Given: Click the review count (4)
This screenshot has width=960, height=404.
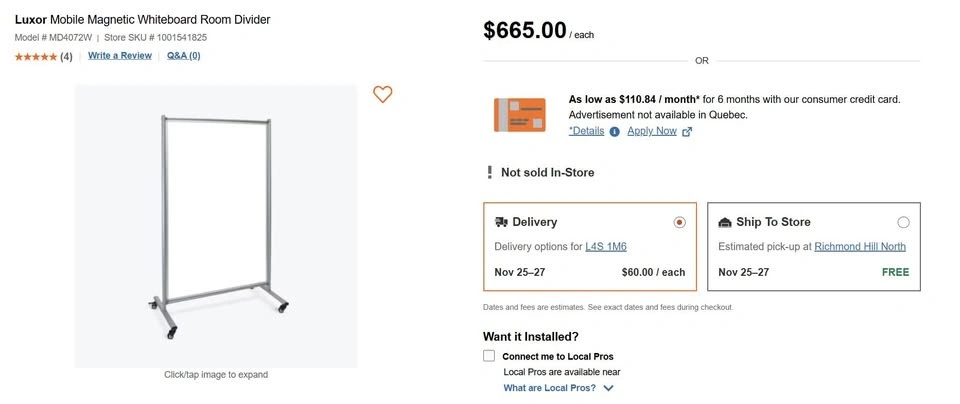Looking at the screenshot, I should [66, 56].
